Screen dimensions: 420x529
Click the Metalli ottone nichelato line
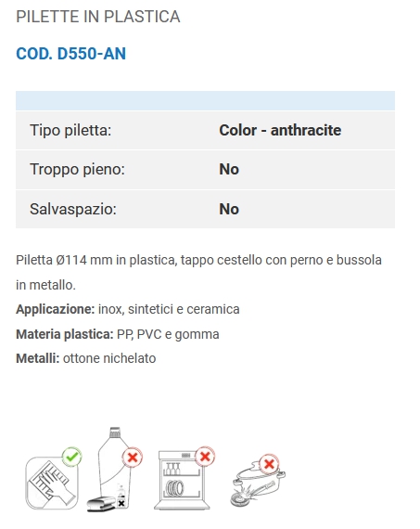[86, 358]
